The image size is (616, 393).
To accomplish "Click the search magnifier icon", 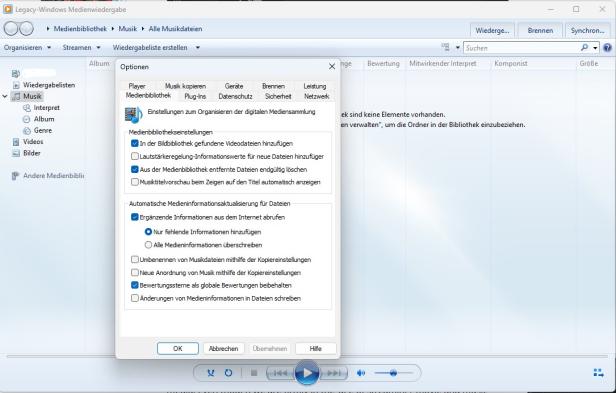I will (x=584, y=48).
